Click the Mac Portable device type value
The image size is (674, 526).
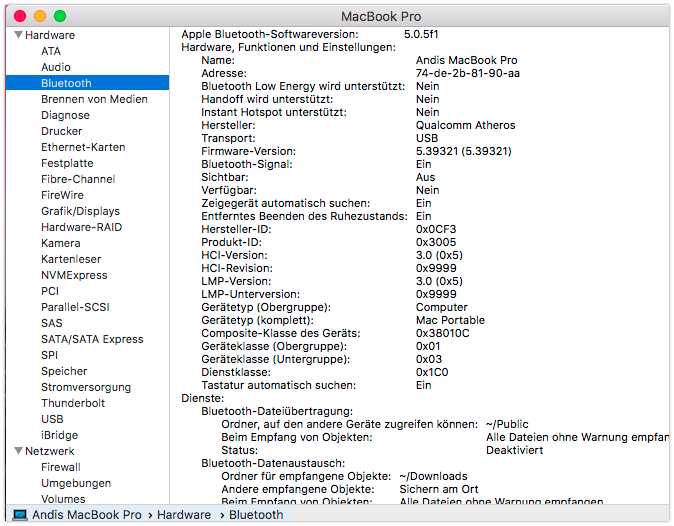tap(450, 320)
